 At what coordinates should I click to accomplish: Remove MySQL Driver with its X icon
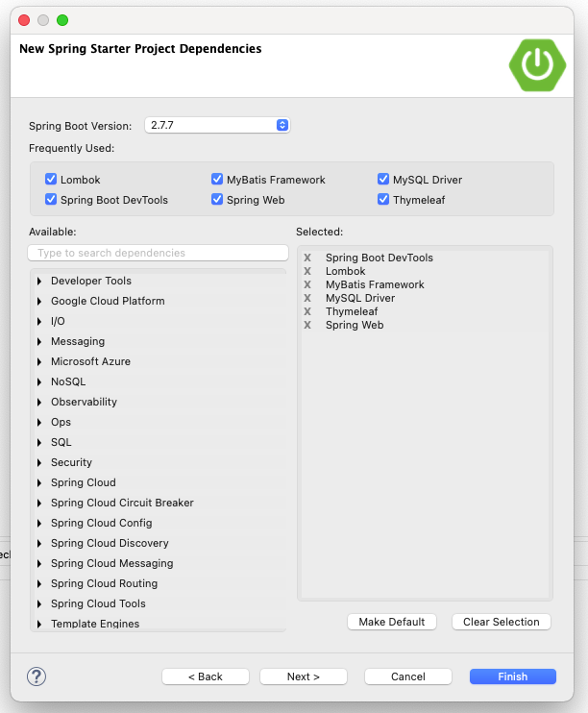(307, 298)
